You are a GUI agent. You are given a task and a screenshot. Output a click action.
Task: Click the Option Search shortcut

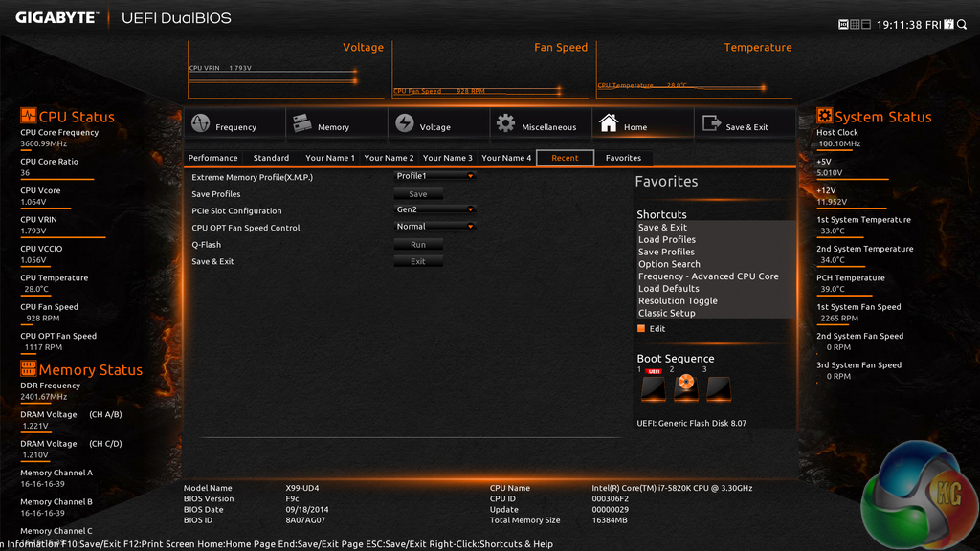point(669,264)
